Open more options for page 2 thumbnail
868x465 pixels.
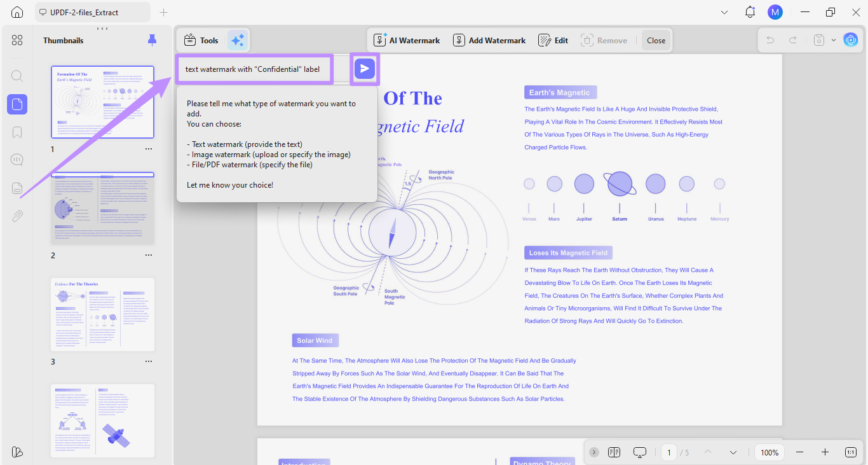(149, 255)
